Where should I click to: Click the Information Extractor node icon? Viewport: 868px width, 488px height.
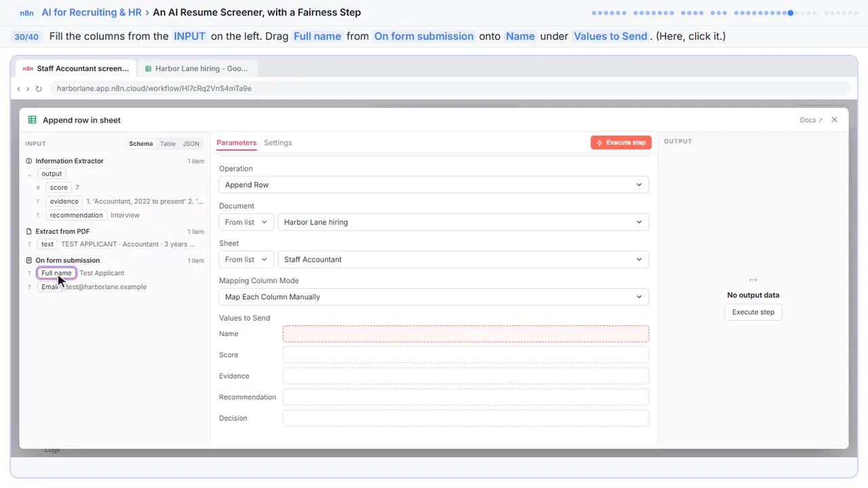[x=29, y=161]
